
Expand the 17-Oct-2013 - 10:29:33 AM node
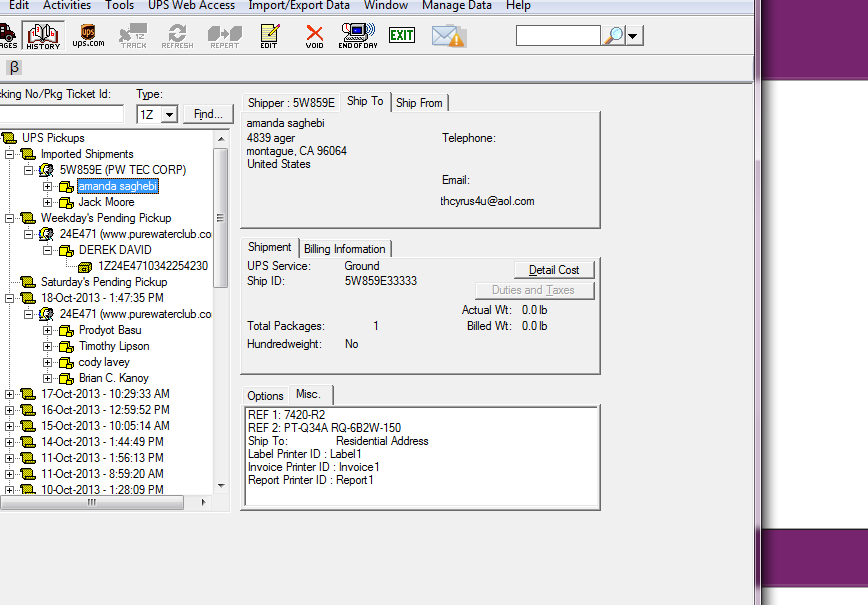pyautogui.click(x=9, y=394)
